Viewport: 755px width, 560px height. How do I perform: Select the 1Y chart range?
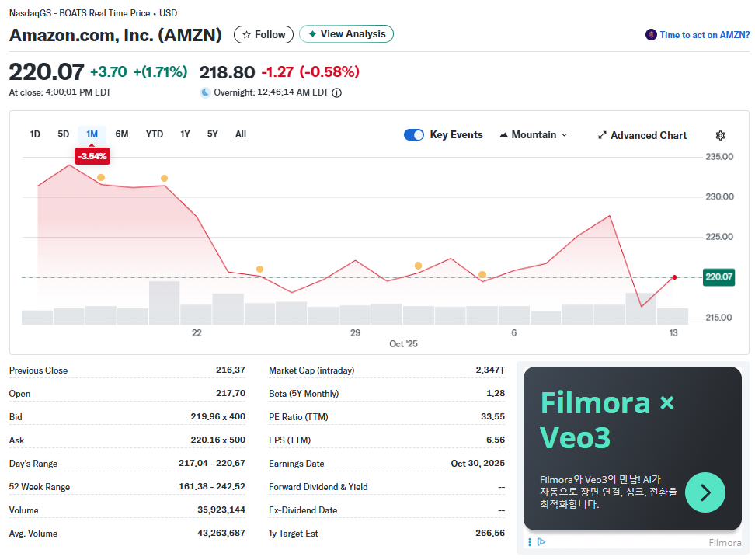point(186,134)
